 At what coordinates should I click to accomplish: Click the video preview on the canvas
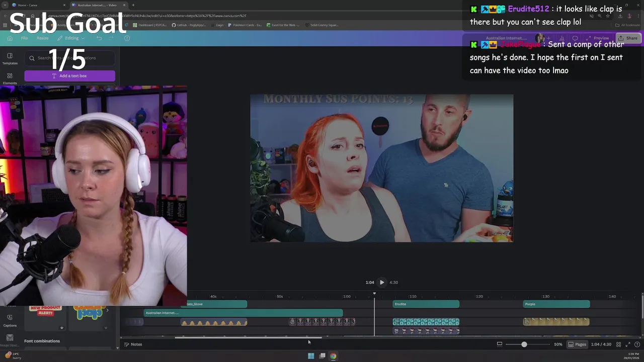[x=382, y=168]
